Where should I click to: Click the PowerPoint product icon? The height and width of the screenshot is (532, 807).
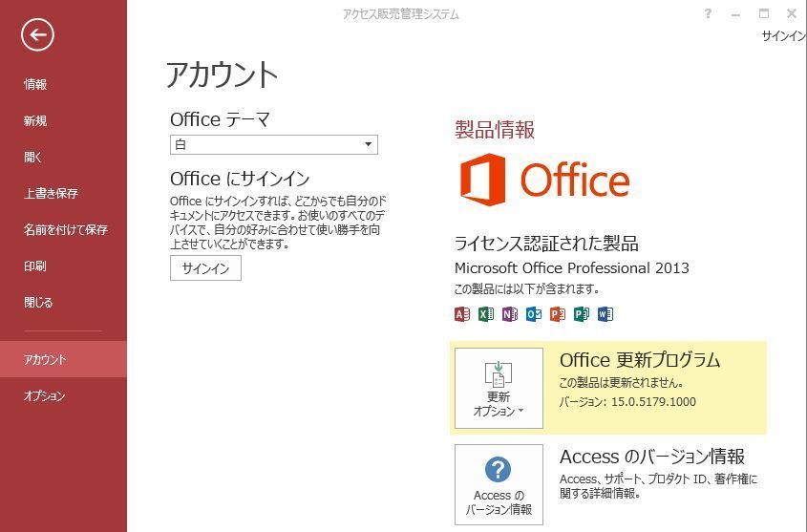[x=558, y=314]
